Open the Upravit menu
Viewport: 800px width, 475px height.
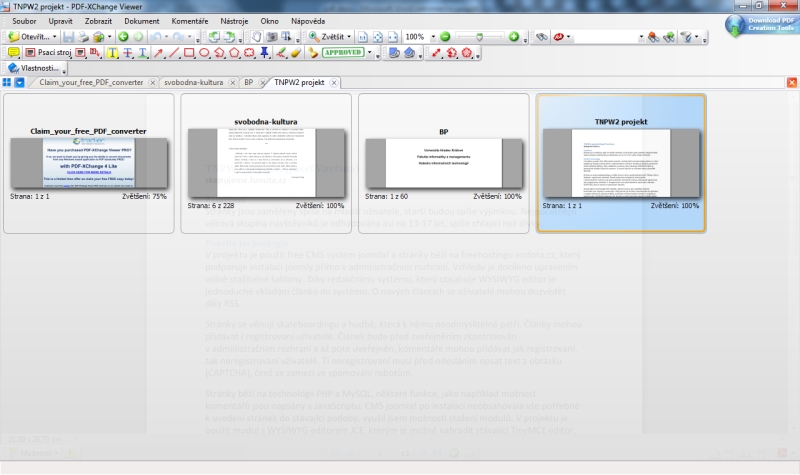pos(61,21)
